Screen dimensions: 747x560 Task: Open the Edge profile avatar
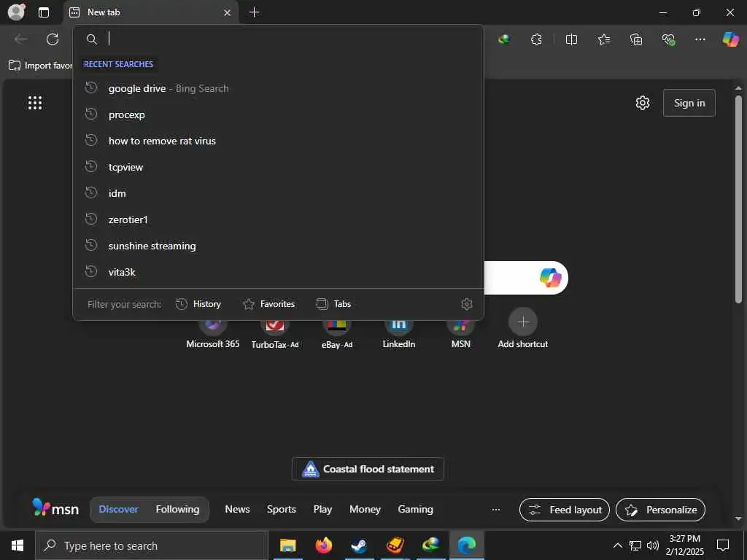pyautogui.click(x=17, y=12)
